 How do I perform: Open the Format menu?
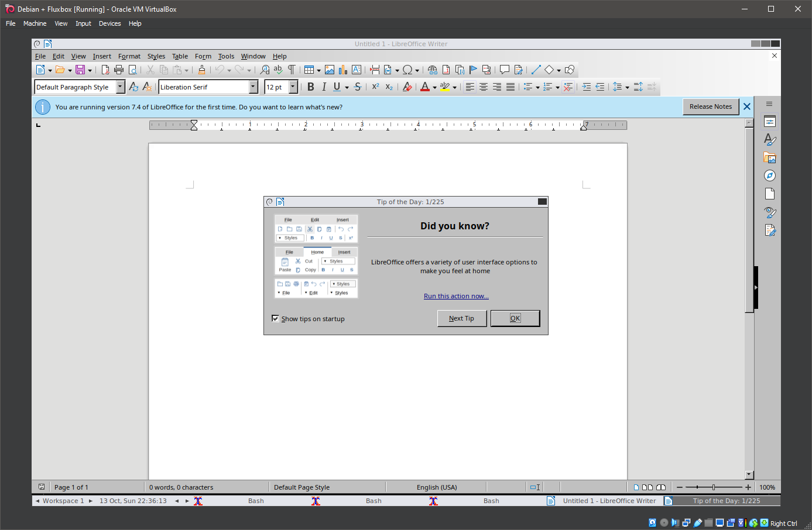129,57
